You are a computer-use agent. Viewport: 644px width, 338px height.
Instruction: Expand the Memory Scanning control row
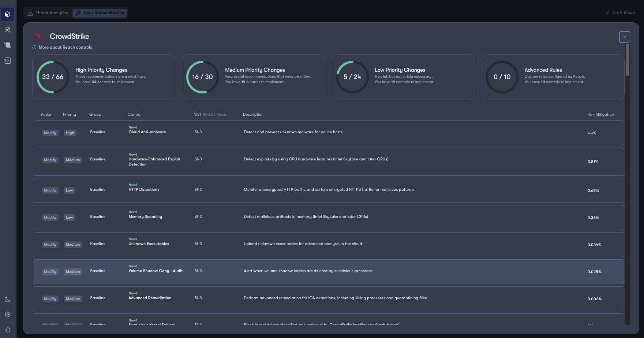pos(328,218)
